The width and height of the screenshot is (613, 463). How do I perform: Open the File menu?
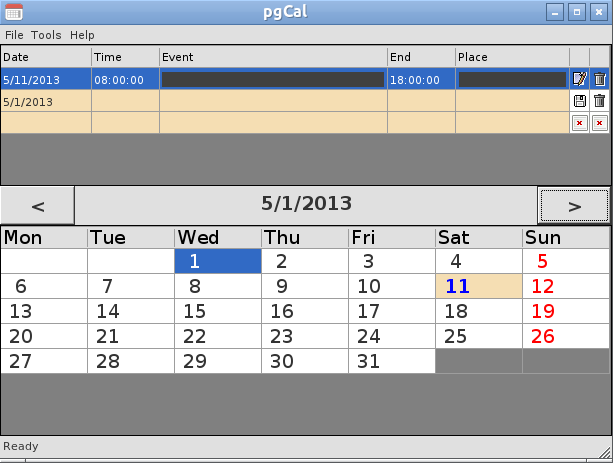click(14, 35)
